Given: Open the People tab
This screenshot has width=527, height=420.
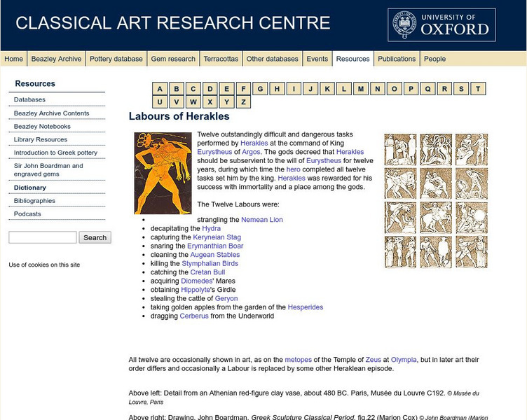Looking at the screenshot, I should point(434,59).
